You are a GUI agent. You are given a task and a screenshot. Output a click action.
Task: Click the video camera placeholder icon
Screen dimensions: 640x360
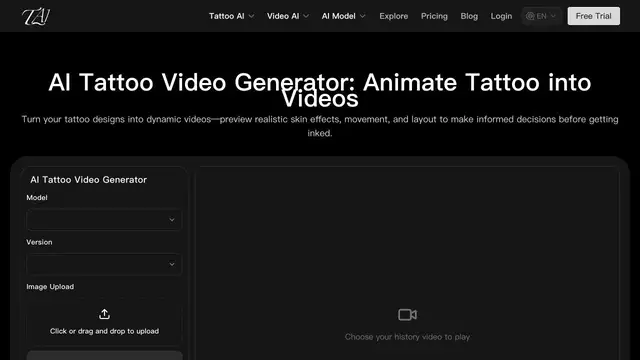407,315
